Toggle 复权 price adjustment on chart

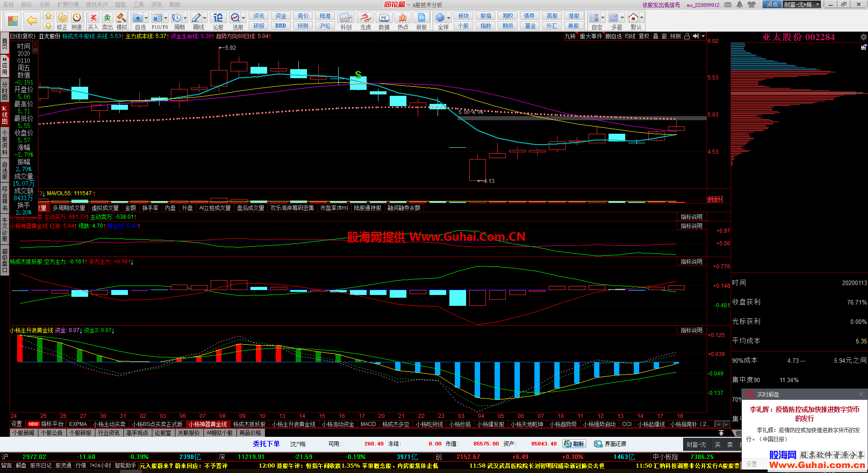pyautogui.click(x=644, y=36)
